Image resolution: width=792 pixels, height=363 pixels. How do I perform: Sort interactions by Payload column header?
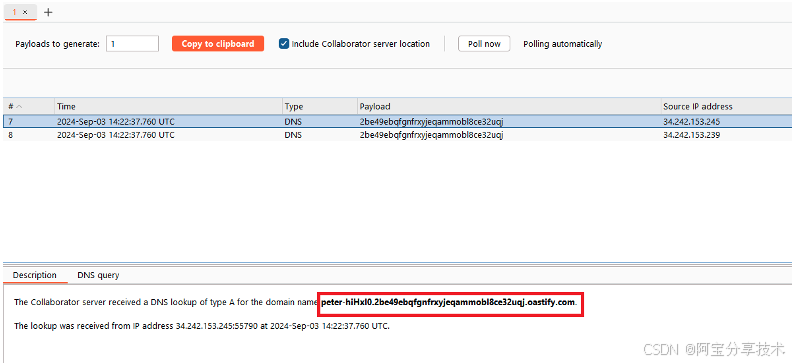tap(509, 107)
